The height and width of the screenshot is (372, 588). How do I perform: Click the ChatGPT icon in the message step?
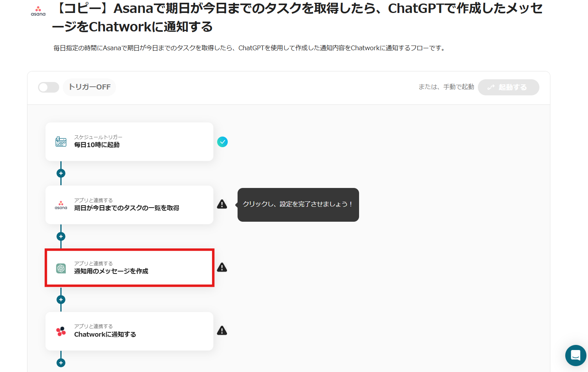point(61,268)
